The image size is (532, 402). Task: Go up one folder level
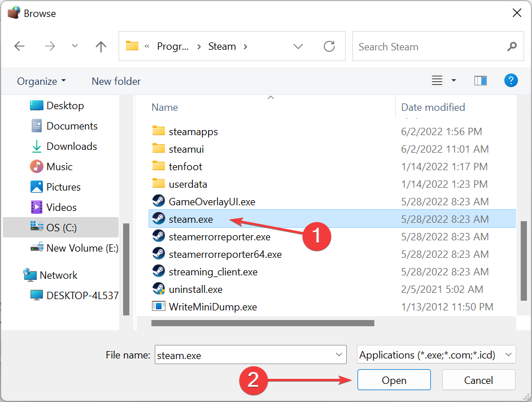[101, 46]
